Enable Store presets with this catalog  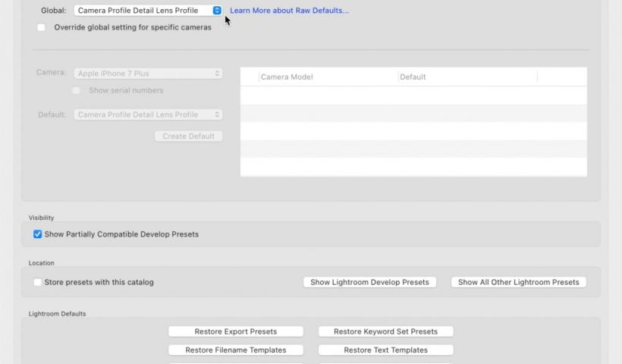pyautogui.click(x=38, y=282)
